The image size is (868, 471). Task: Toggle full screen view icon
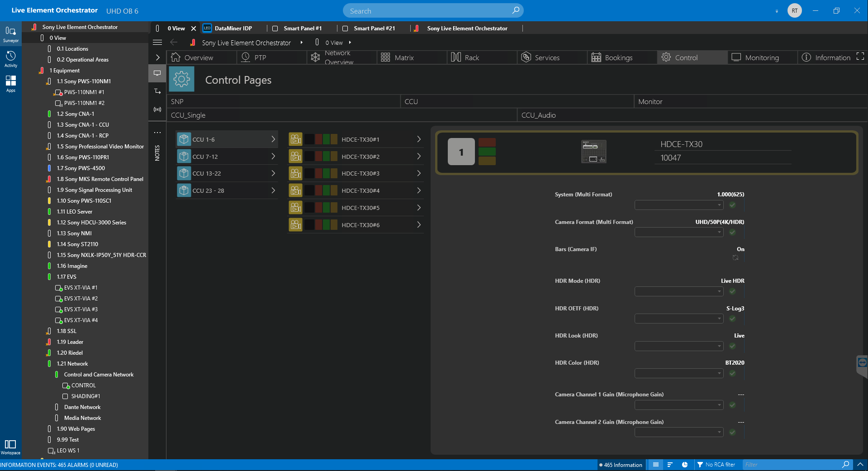click(x=860, y=56)
